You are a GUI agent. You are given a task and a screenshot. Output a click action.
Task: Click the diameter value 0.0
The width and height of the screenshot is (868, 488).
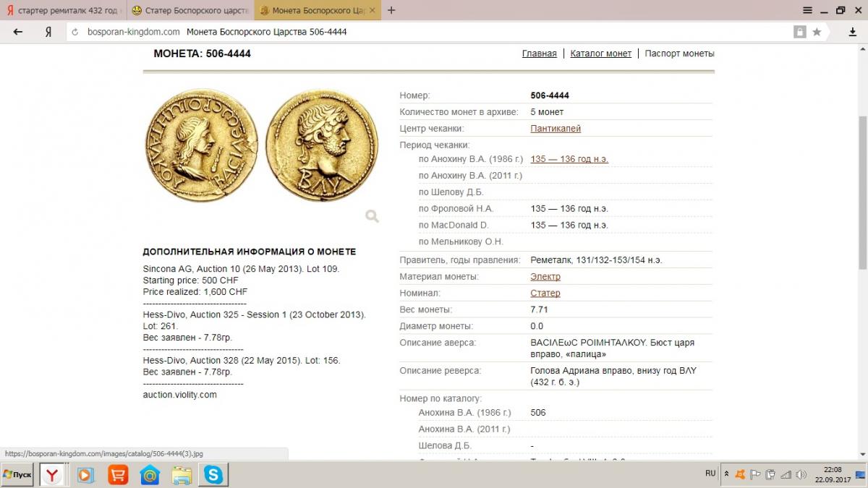(x=537, y=326)
